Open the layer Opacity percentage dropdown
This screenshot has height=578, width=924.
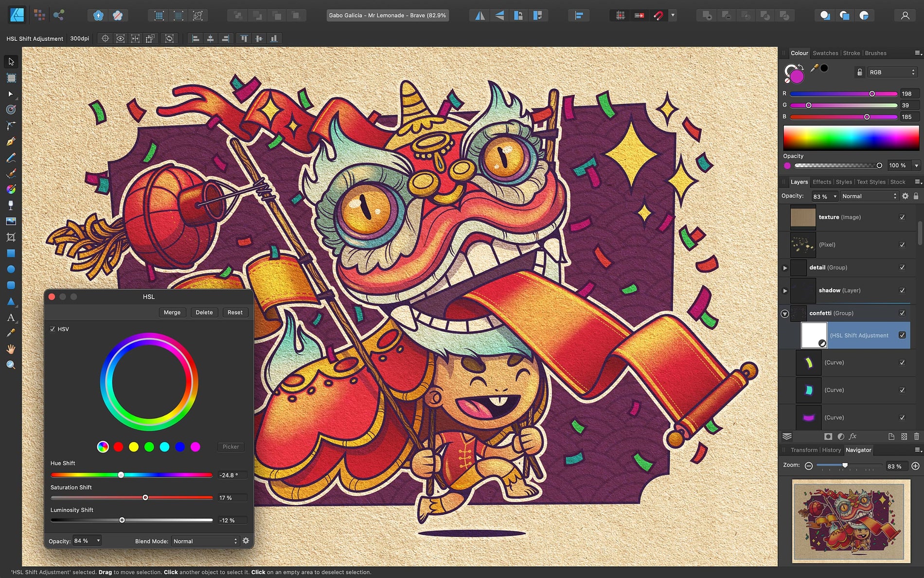click(x=825, y=196)
